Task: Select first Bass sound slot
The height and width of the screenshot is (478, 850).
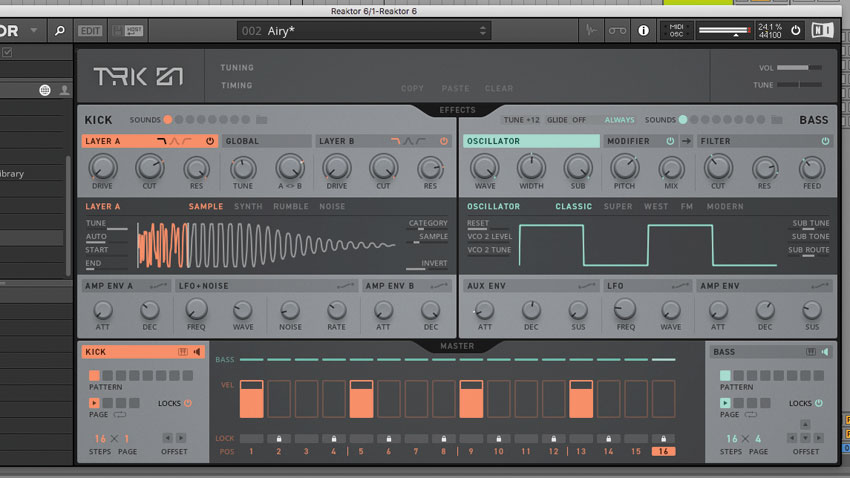Action: [x=683, y=120]
